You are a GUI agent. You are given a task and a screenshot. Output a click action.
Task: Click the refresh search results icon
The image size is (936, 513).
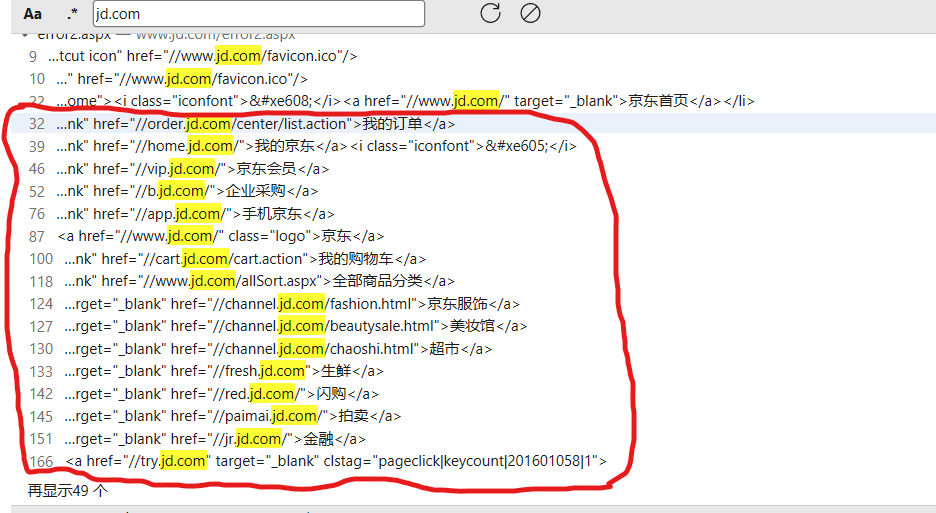pos(490,13)
